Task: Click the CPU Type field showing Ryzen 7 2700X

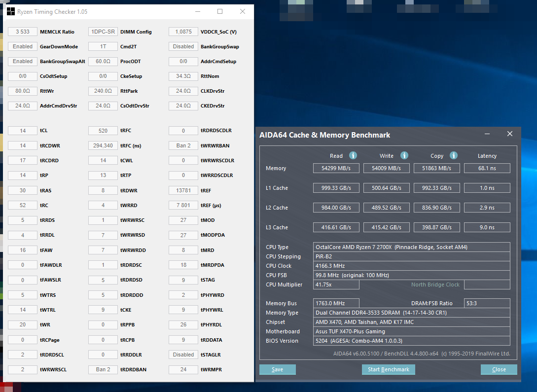Action: click(x=411, y=247)
